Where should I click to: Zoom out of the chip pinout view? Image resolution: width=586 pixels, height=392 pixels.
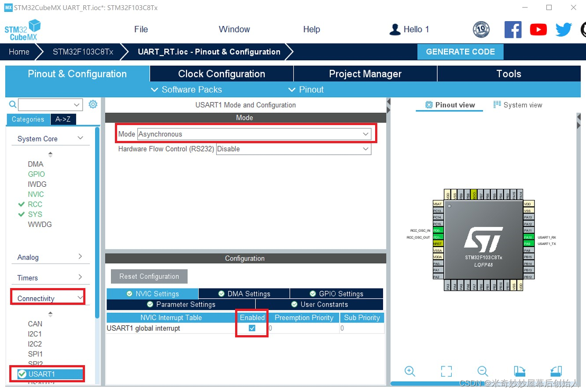click(x=483, y=371)
